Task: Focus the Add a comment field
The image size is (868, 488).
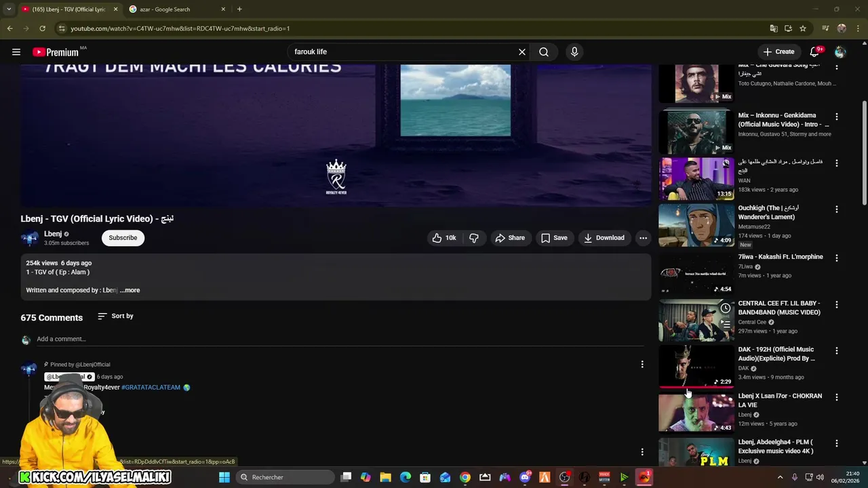Action: point(339,339)
